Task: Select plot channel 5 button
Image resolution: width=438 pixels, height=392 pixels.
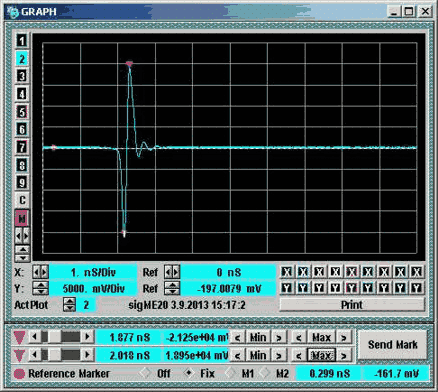Action: [22, 112]
